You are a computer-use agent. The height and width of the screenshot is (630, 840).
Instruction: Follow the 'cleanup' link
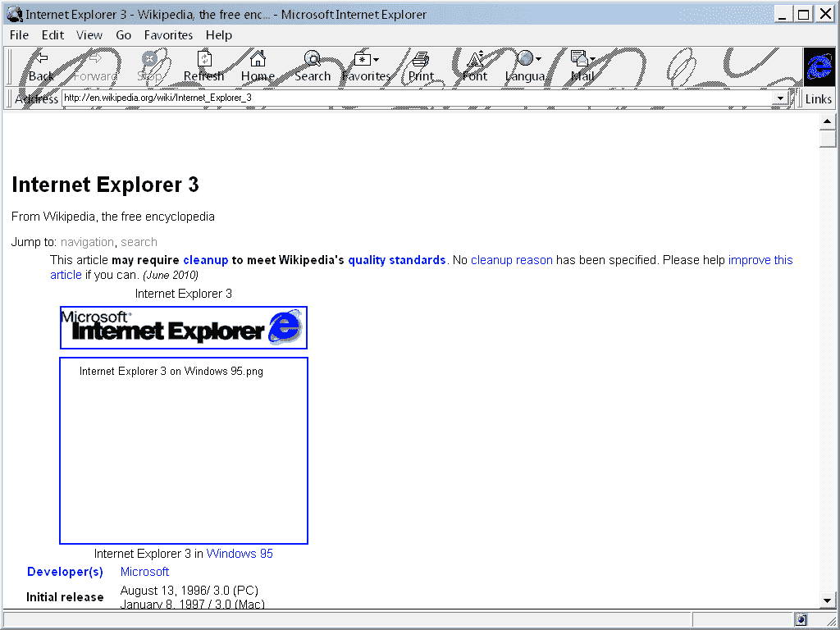click(206, 260)
